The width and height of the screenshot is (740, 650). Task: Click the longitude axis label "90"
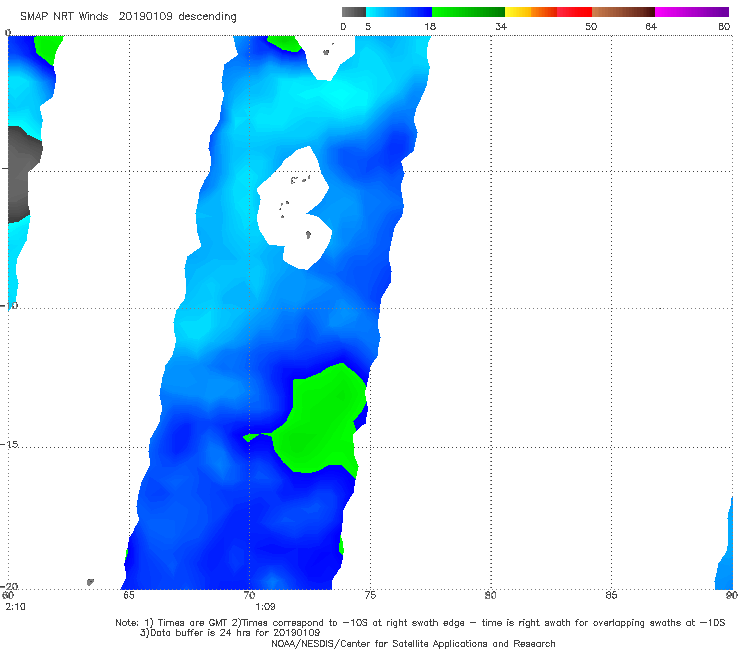pyautogui.click(x=732, y=595)
